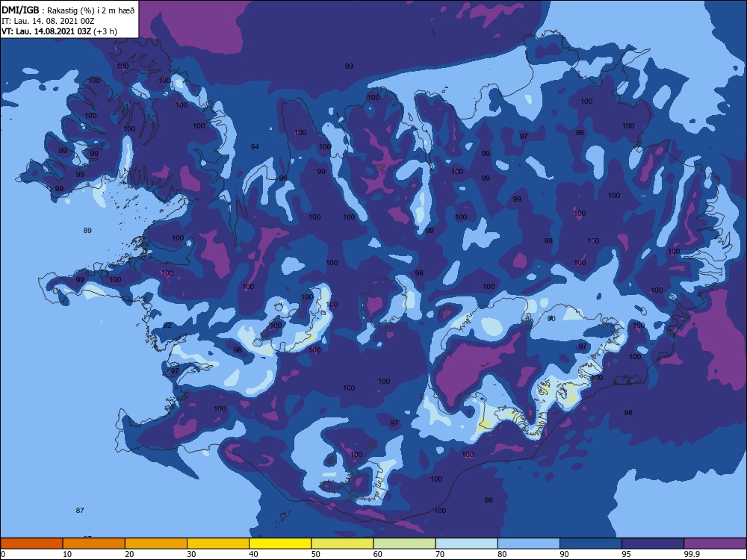Click the yellow-green 50–60 legend swatch
Image resolution: width=747 pixels, height=560 pixels.
(x=342, y=544)
